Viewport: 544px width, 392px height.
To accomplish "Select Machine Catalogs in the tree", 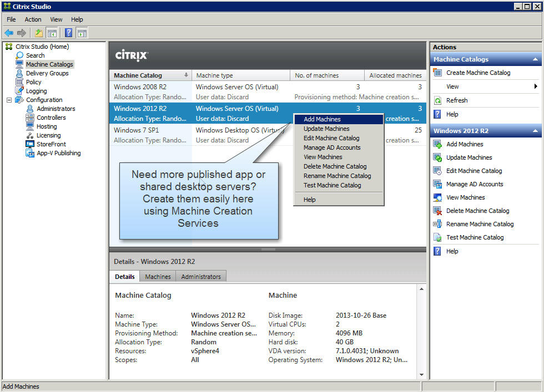I will pos(49,64).
